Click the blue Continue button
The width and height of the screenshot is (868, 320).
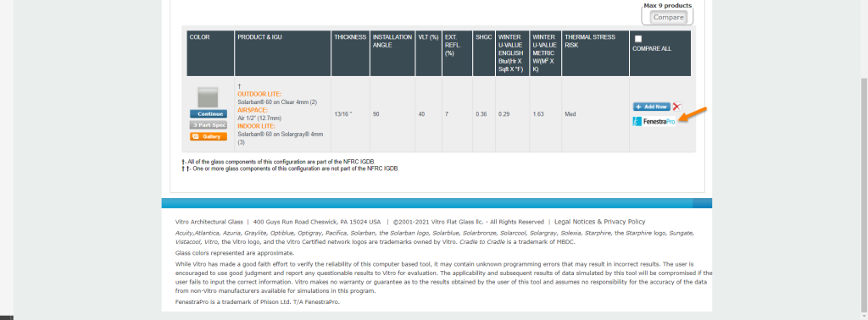(x=209, y=113)
